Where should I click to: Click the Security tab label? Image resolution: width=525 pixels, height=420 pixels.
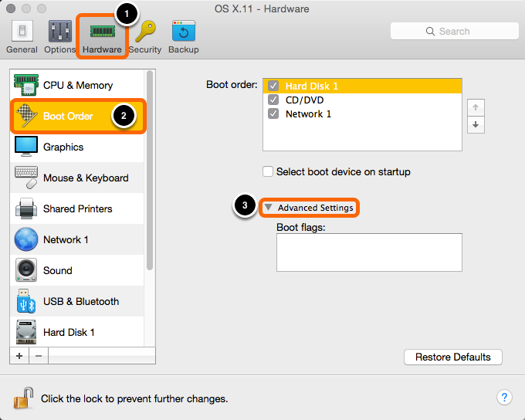pos(145,49)
